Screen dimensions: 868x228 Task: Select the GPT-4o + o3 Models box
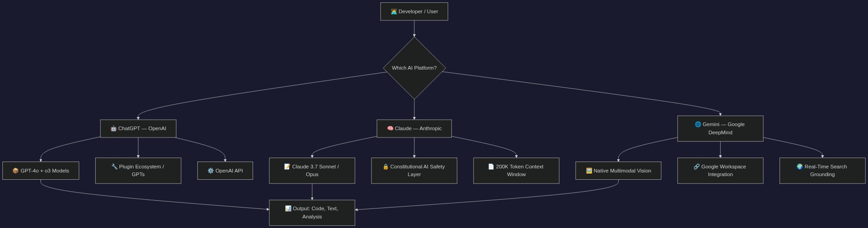click(x=41, y=171)
